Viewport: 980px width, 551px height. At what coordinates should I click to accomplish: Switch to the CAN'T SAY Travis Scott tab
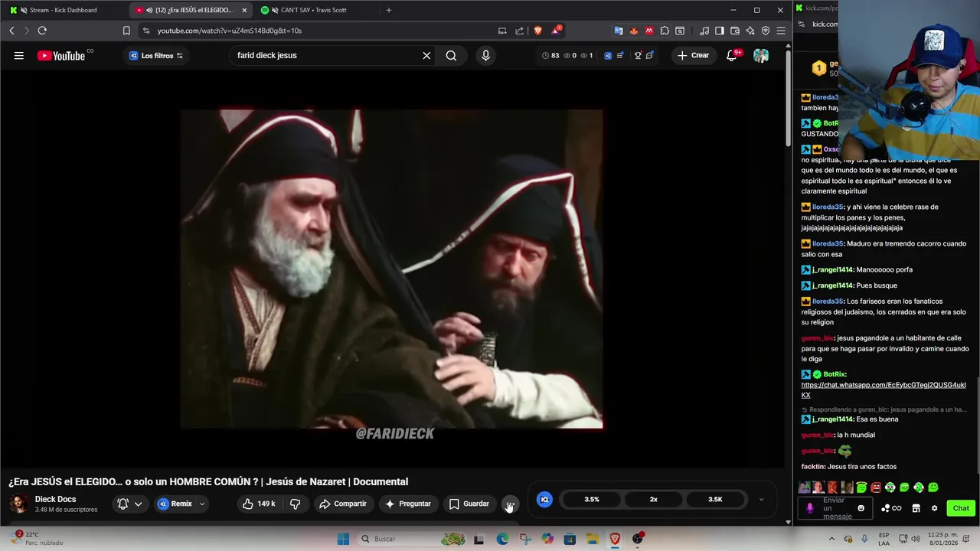pos(313,10)
